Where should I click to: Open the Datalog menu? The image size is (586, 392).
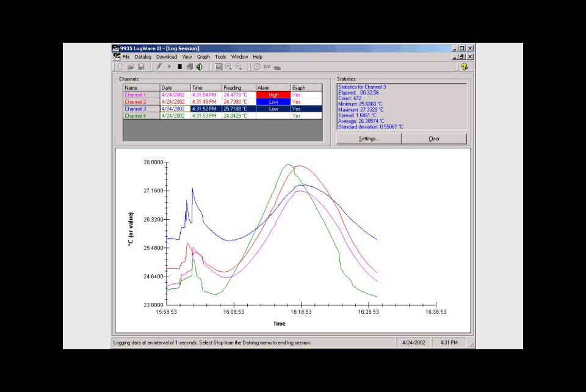(142, 56)
